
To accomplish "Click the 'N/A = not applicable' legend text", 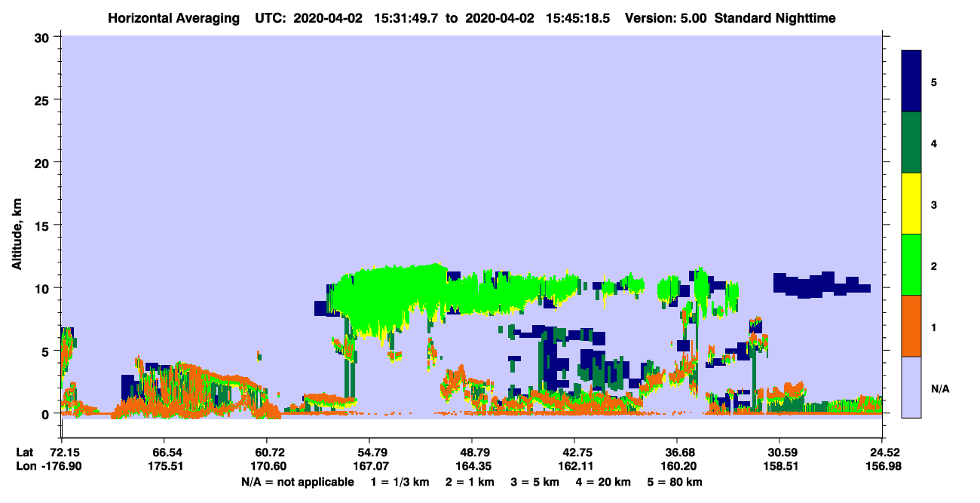I will [297, 482].
